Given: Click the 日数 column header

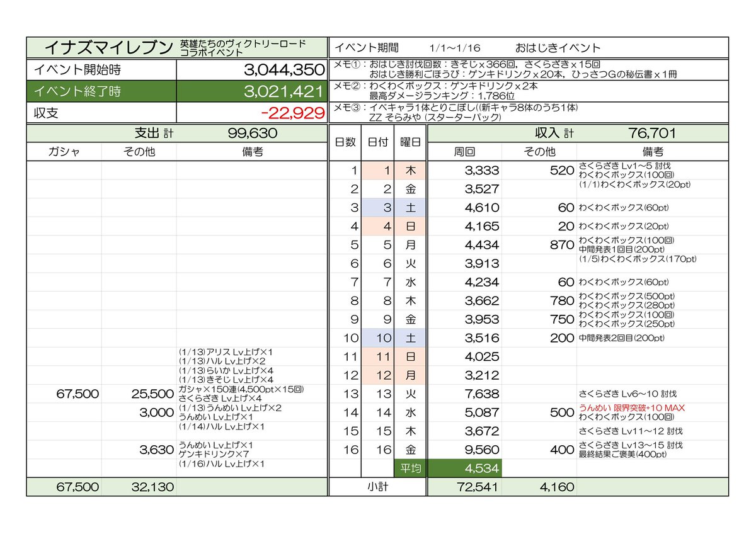Looking at the screenshot, I should pyautogui.click(x=345, y=143).
